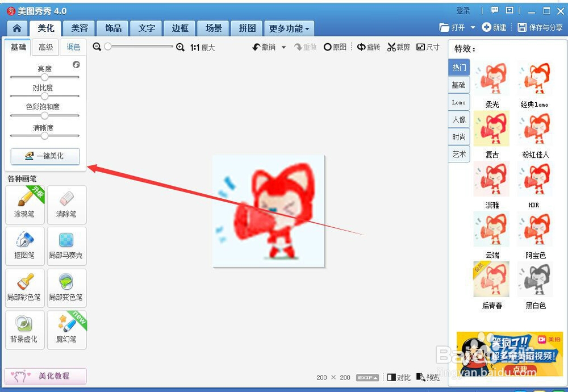Select the 消除笔 eraser tool
This screenshot has height=392, width=568.
66,205
